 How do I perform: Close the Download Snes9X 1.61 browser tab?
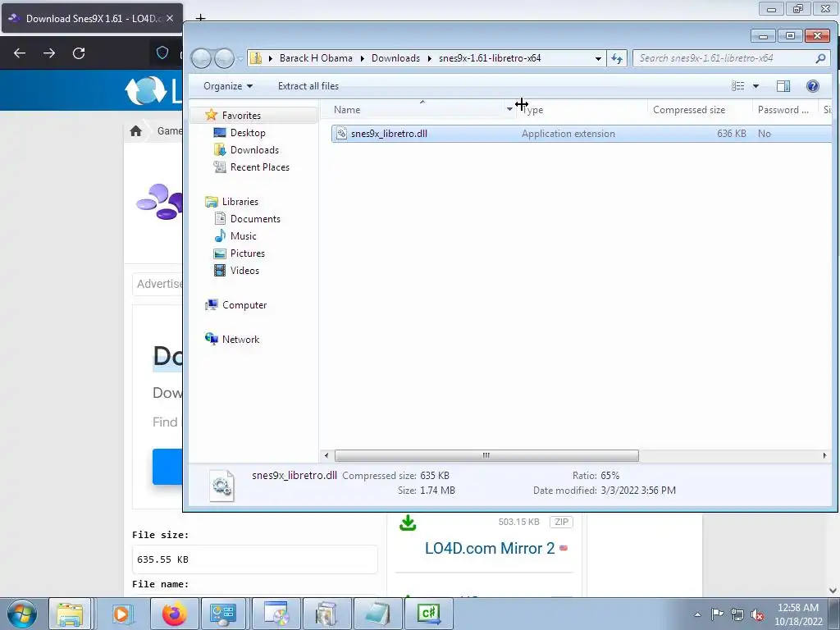170,18
